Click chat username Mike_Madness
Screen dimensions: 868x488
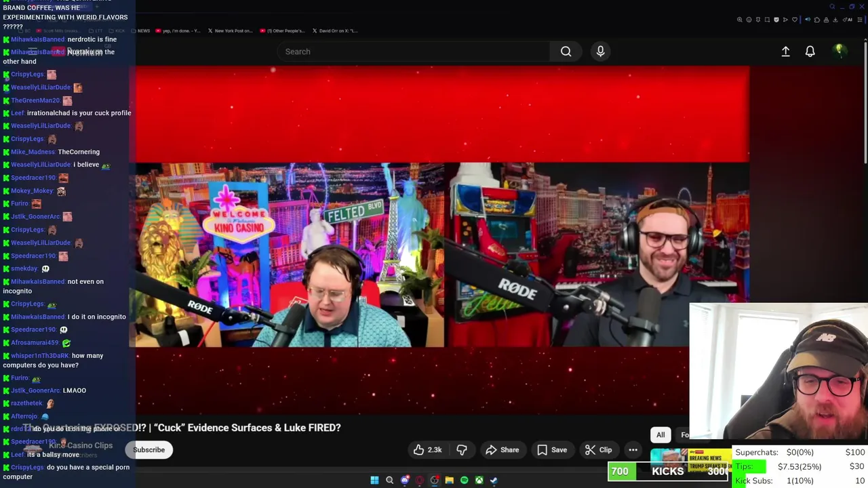click(x=33, y=152)
